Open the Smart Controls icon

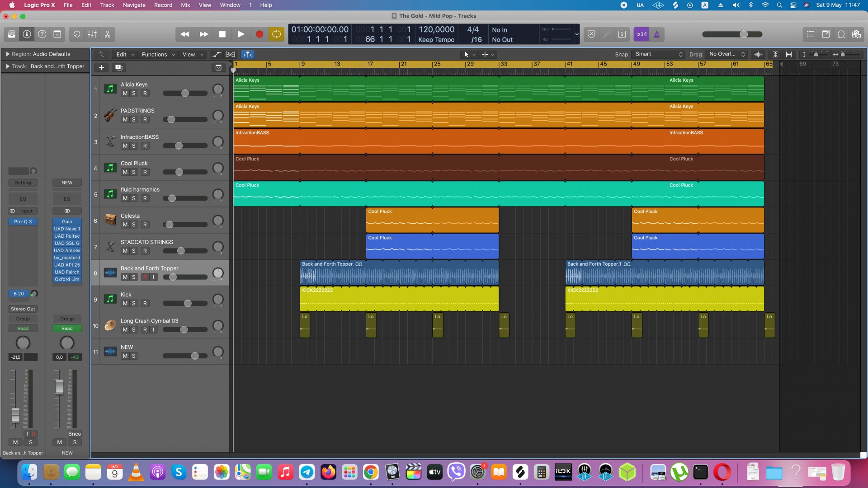[x=77, y=34]
